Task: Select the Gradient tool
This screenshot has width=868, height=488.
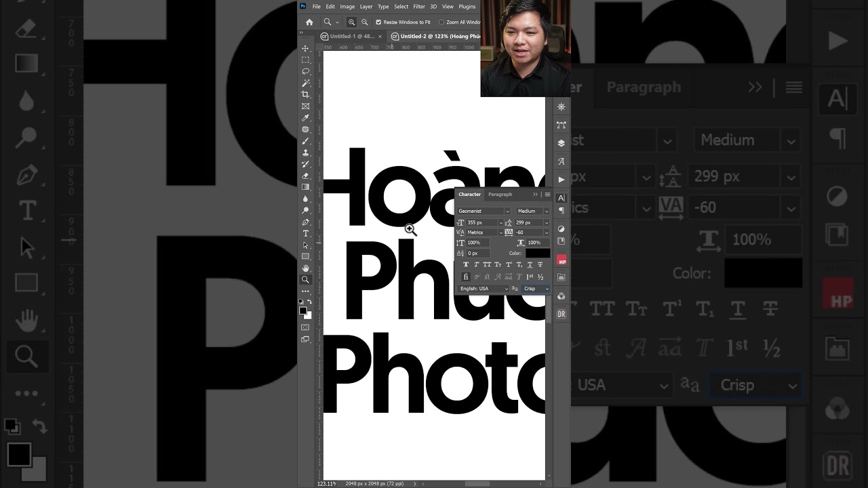Action: (x=305, y=187)
